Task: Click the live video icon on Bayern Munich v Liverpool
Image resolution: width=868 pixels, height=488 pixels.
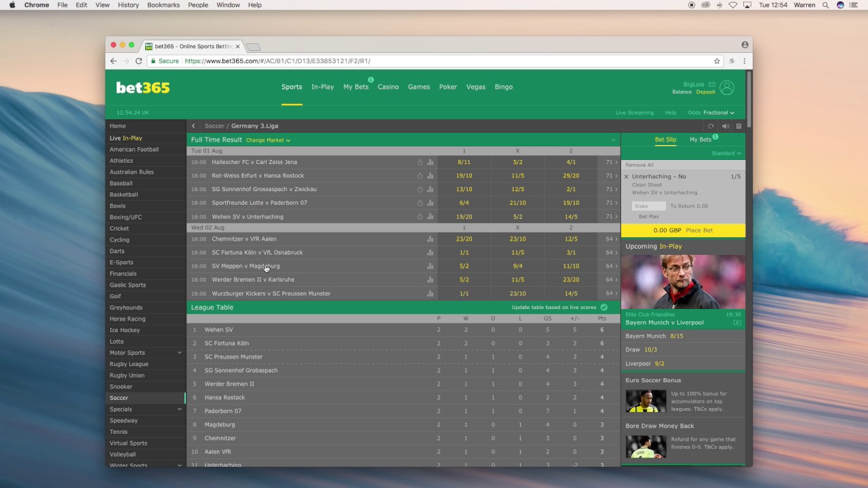Action: click(x=737, y=323)
